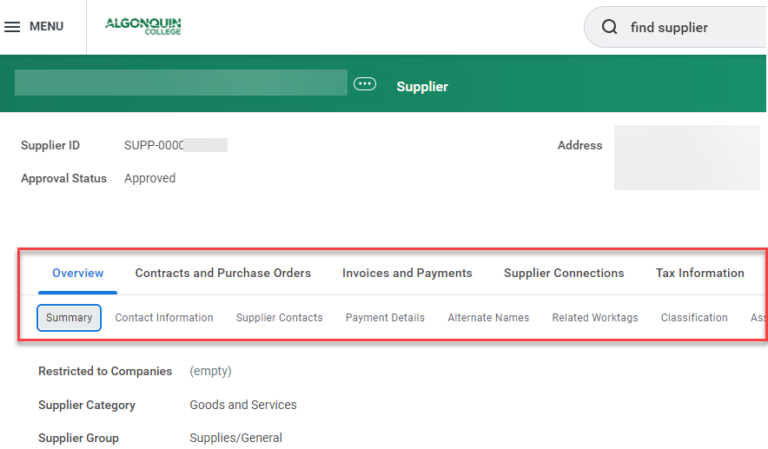Select the Classification sub-tab
Image resolution: width=768 pixels, height=449 pixels.
coord(694,318)
